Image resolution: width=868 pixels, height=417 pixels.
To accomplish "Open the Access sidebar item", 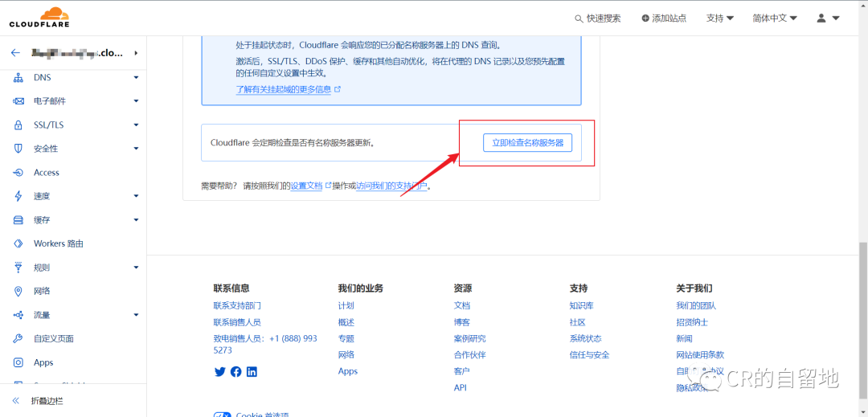I will point(47,173).
